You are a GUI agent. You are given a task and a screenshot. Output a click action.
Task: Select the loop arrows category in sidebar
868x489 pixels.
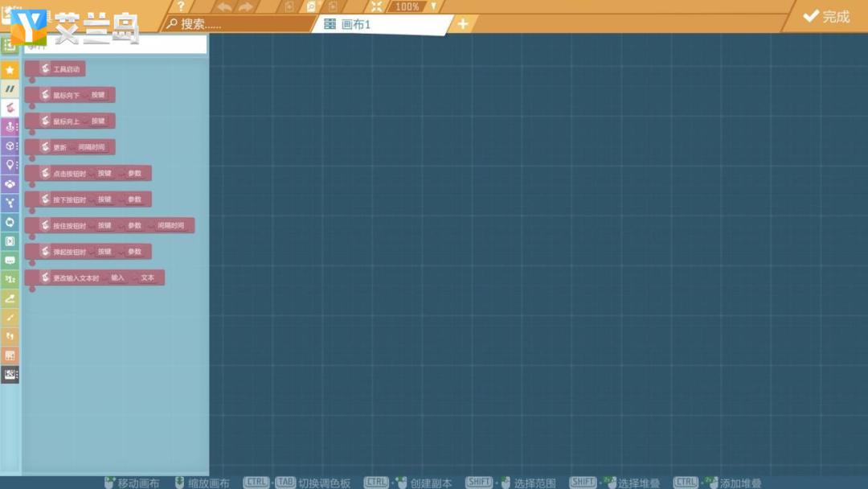10,222
